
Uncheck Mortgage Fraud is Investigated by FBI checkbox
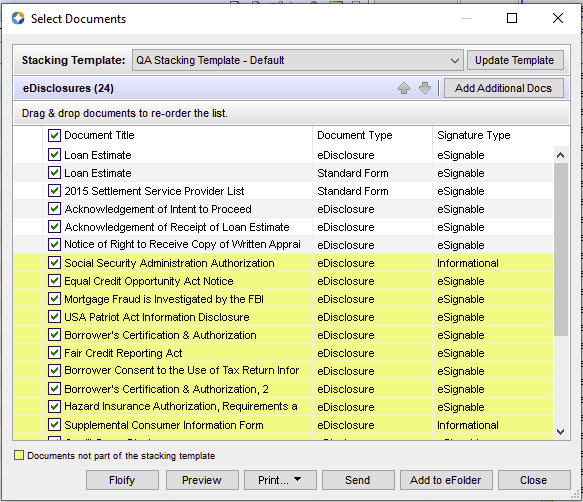point(54,299)
